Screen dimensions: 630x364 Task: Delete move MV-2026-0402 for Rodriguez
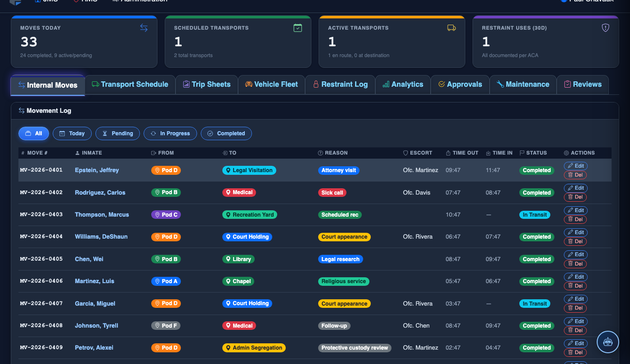[x=576, y=197]
